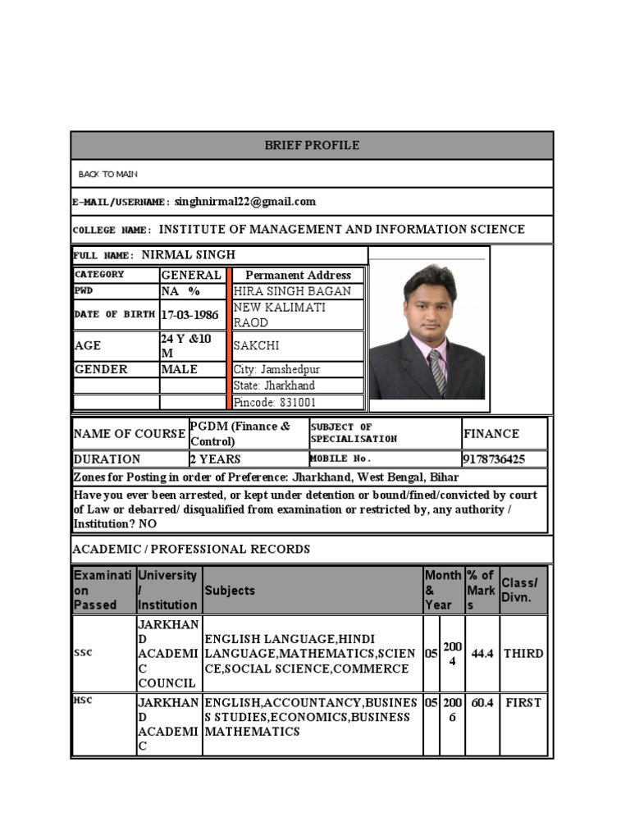Click the age value 24 Y &10 M
Image resolution: width=630 pixels, height=840 pixels.
192,345
